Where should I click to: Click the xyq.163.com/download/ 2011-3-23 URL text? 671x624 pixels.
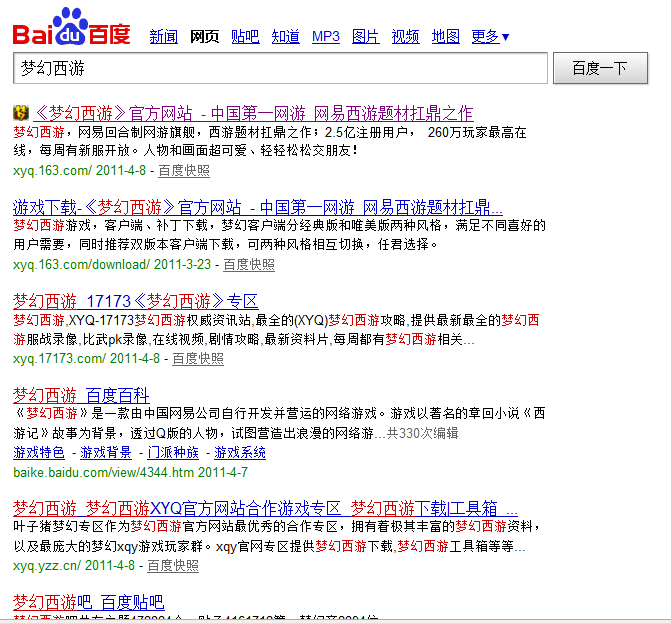point(112,265)
